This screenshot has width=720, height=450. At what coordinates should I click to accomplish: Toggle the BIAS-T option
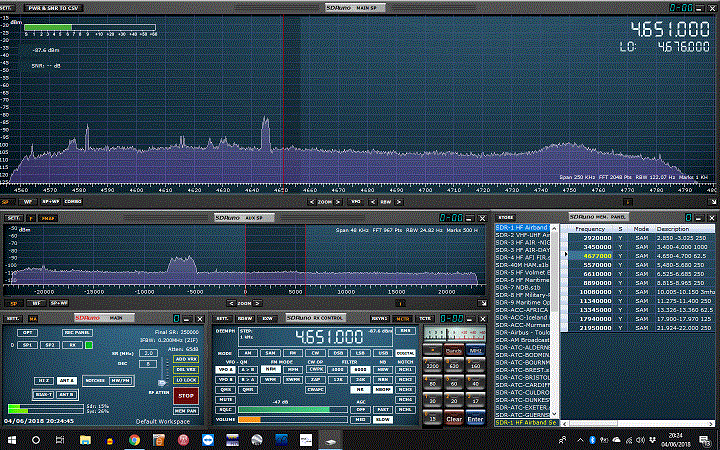pyautogui.click(x=44, y=395)
